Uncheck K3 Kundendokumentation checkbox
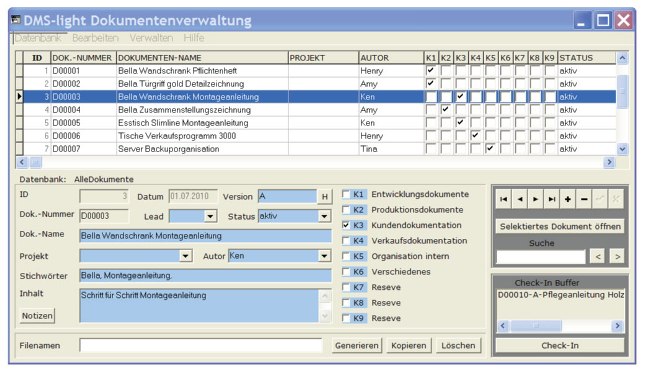Viewport: 647px width, 372px height. [346, 225]
